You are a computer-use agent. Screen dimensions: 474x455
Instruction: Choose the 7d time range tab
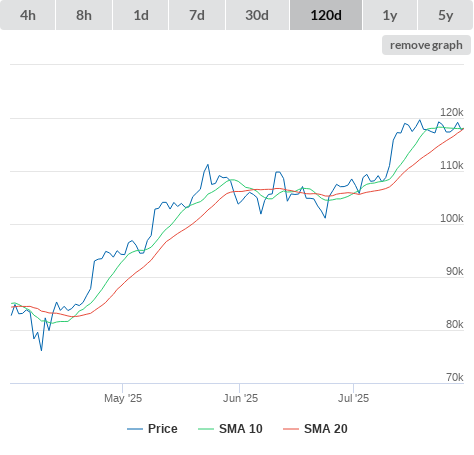pyautogui.click(x=197, y=15)
